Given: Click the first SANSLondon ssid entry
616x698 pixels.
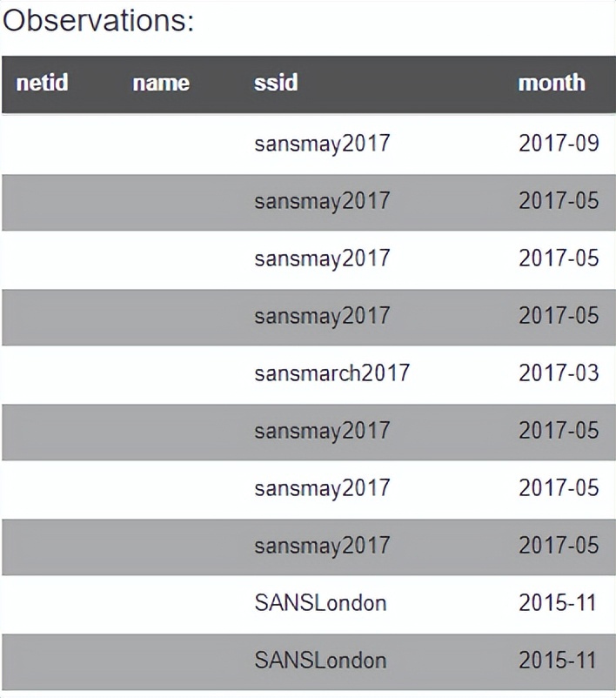Looking at the screenshot, I should 320,603.
